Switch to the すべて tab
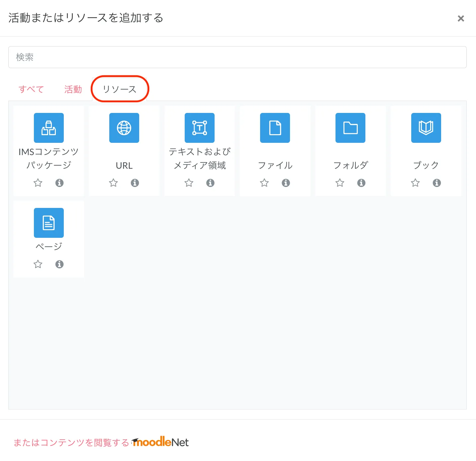476x461 pixels. click(x=31, y=89)
